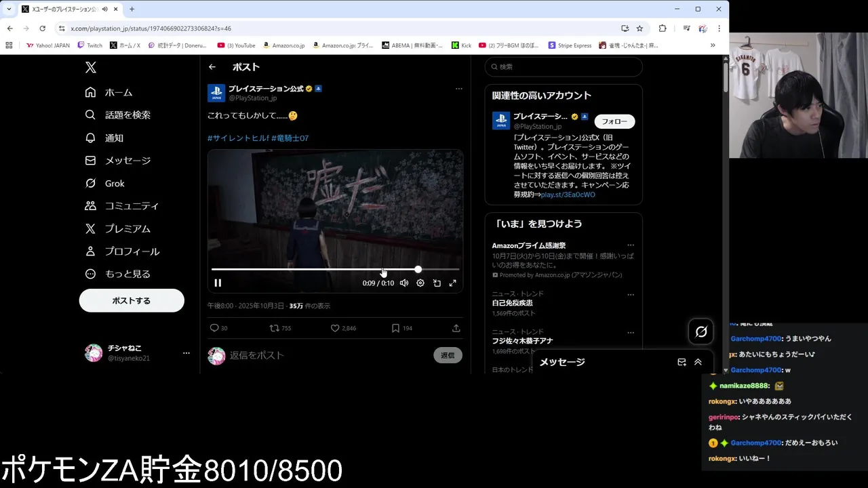Open プレイステーション公式 profile avatar in post

[x=216, y=93]
